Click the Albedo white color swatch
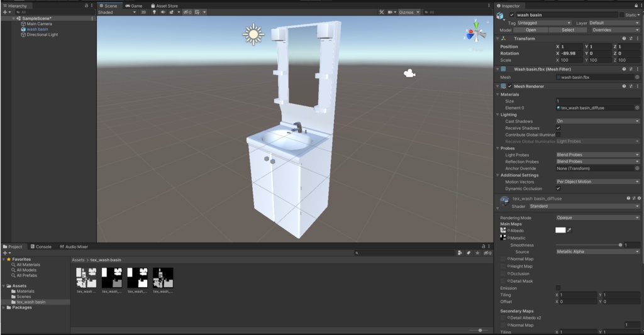644x335 pixels. tap(560, 230)
